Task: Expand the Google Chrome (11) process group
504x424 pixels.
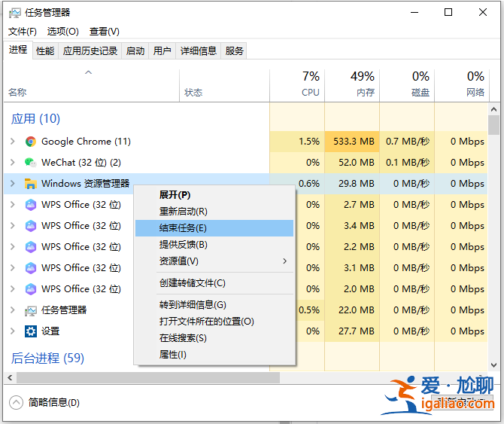Action: coord(13,142)
